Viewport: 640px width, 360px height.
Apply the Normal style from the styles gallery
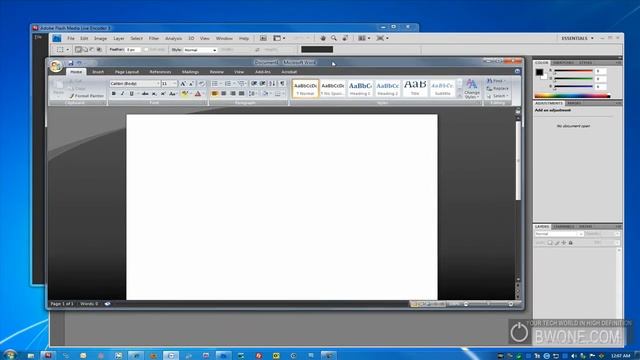tap(305, 89)
